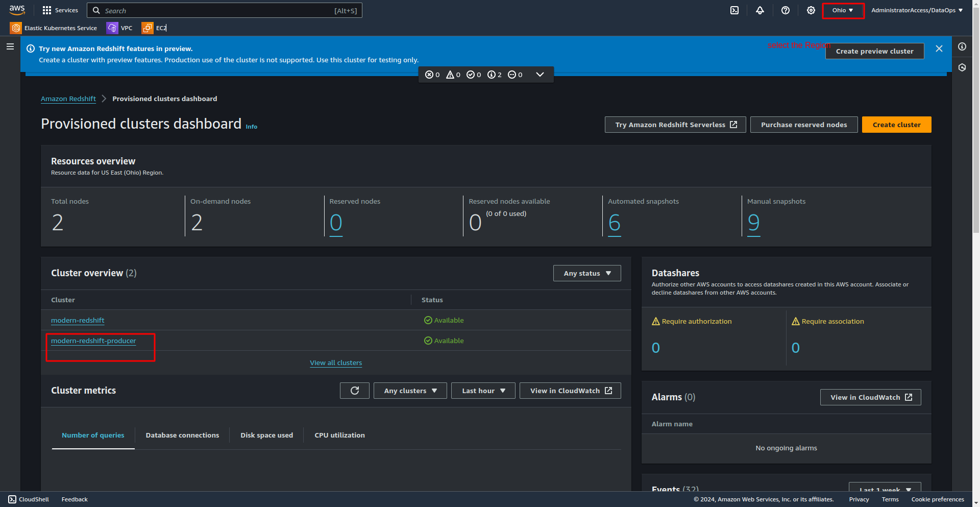
Task: Open the modern-redshift cluster link
Action: click(x=78, y=320)
